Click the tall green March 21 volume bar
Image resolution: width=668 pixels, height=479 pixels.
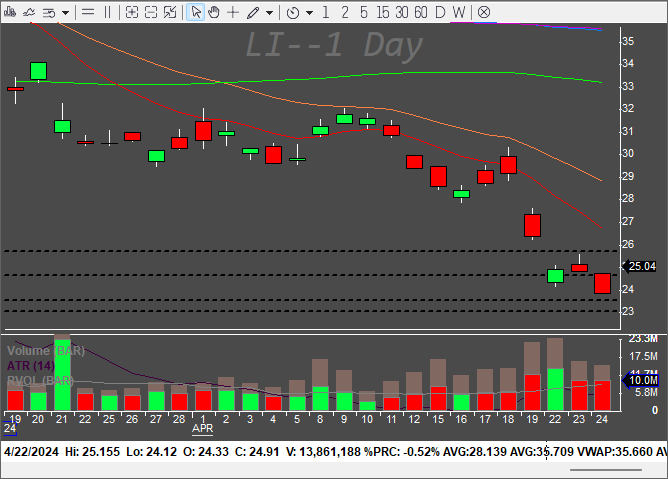point(63,375)
